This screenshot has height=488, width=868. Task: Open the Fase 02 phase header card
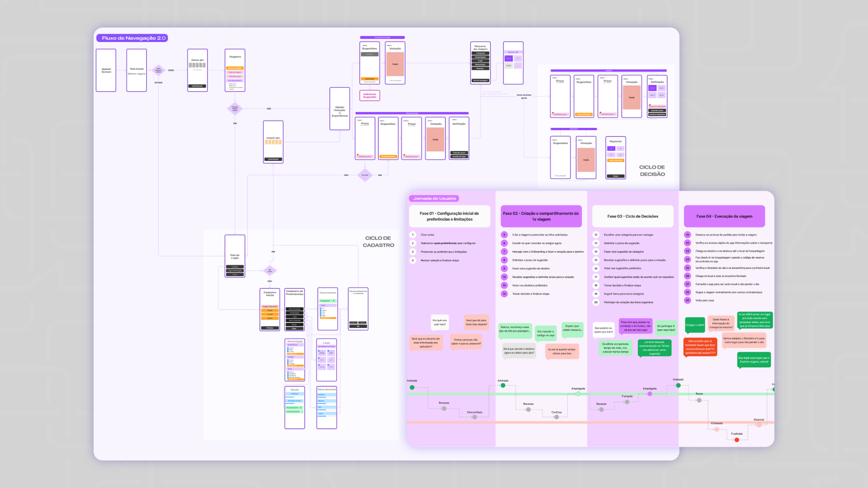541,216
